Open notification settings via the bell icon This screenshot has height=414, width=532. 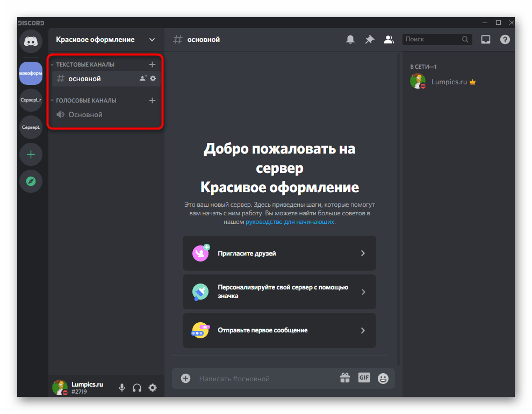pos(350,40)
